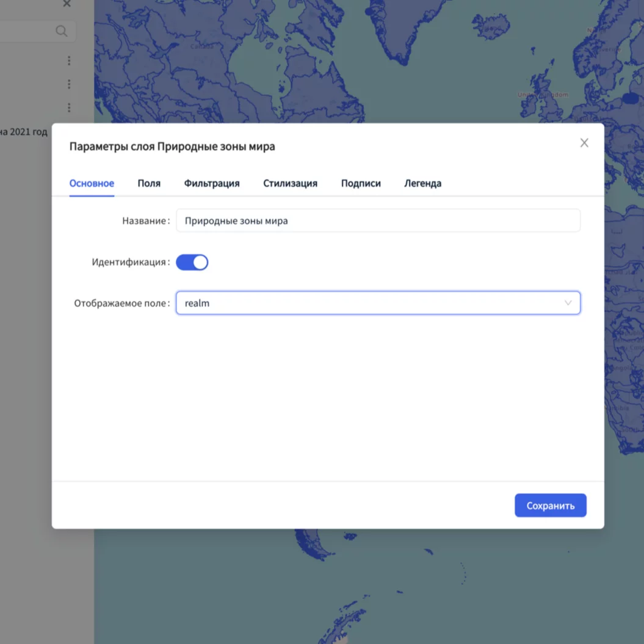Close the layer parameters dialog
This screenshot has height=644, width=644.
click(584, 143)
